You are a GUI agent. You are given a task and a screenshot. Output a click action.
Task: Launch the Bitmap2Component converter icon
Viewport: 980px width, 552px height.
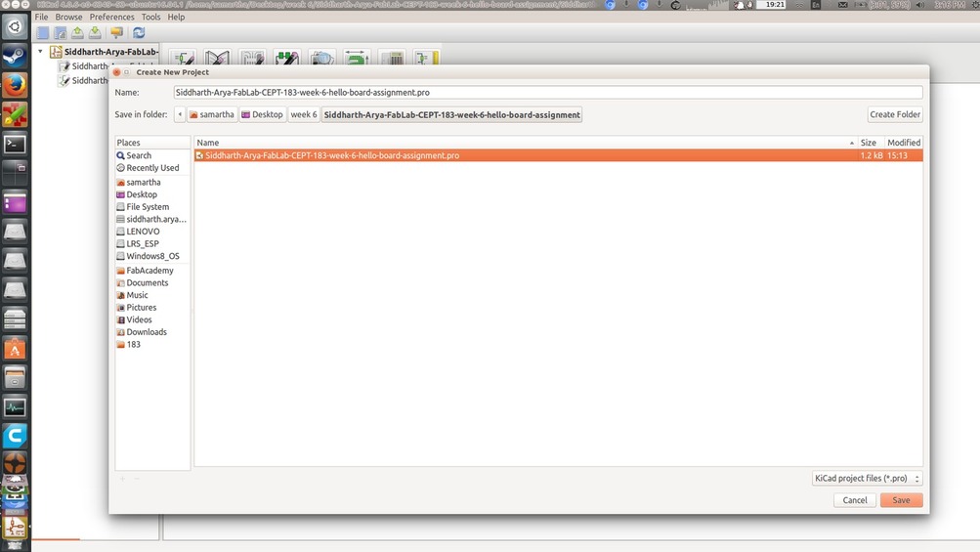pyautogui.click(x=358, y=59)
